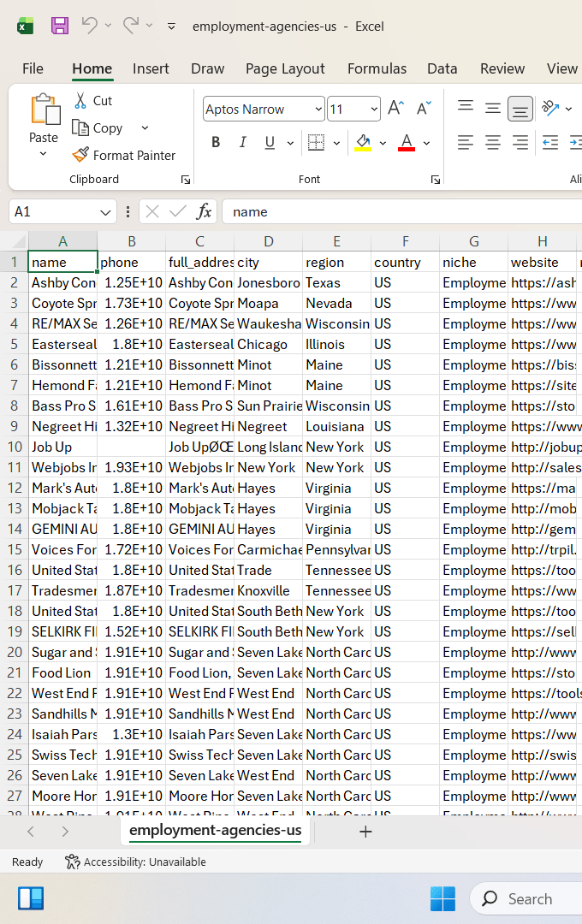Viewport: 582px width, 924px height.
Task: Open Font settings dialog launcher
Action: tap(436, 180)
